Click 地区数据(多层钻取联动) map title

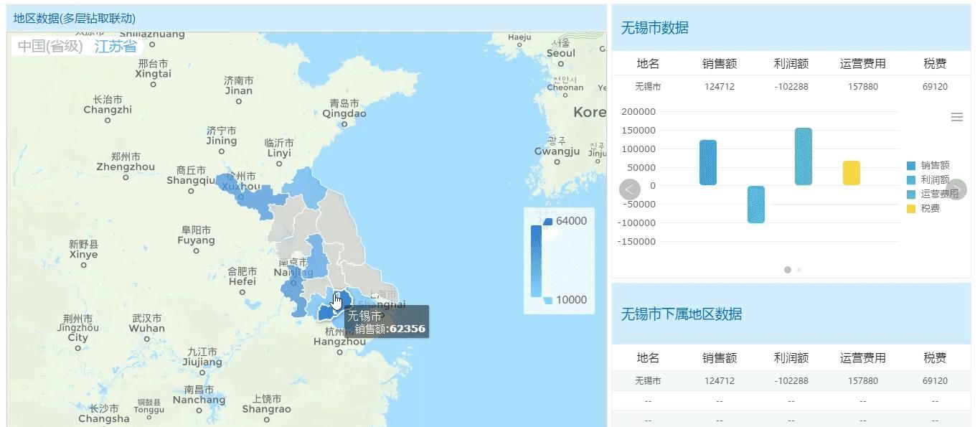[75, 19]
